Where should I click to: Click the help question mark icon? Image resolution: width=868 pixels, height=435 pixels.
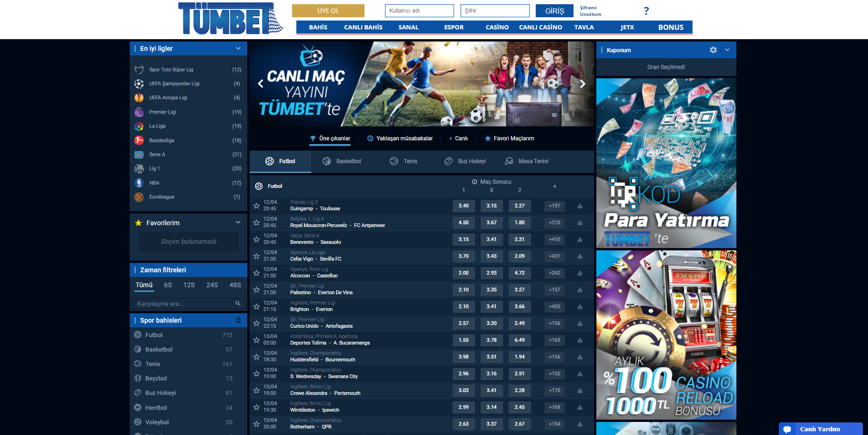point(646,11)
